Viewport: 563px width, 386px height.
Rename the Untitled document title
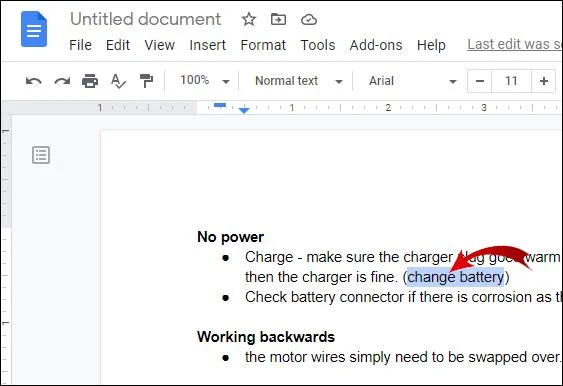point(145,19)
